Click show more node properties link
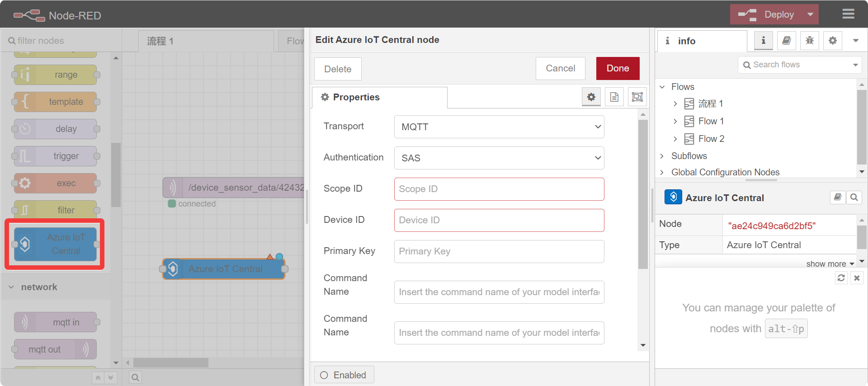 [x=830, y=264]
